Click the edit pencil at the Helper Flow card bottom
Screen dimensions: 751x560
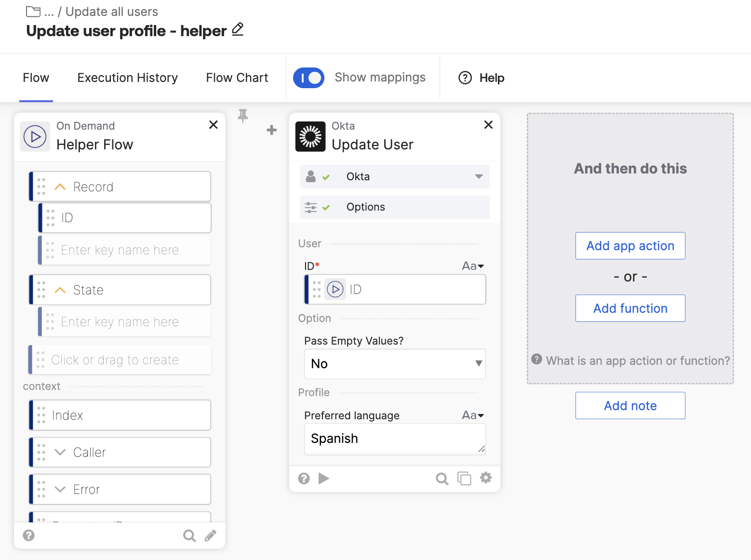click(211, 535)
